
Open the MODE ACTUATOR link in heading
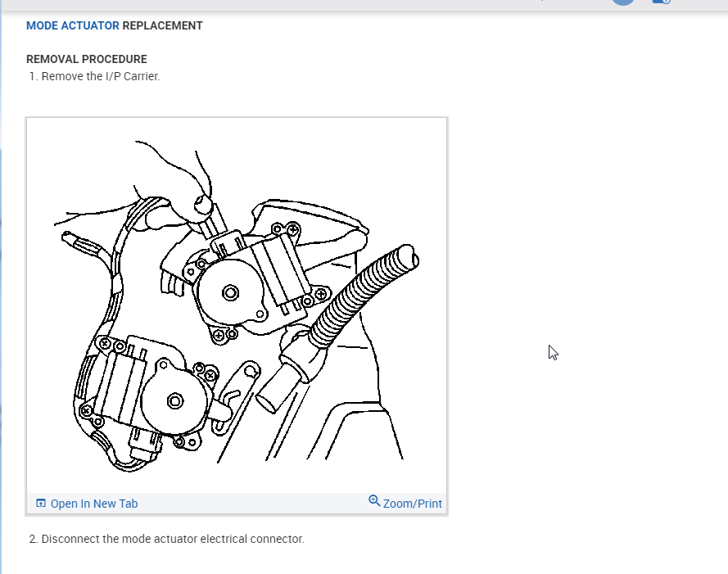pos(72,25)
